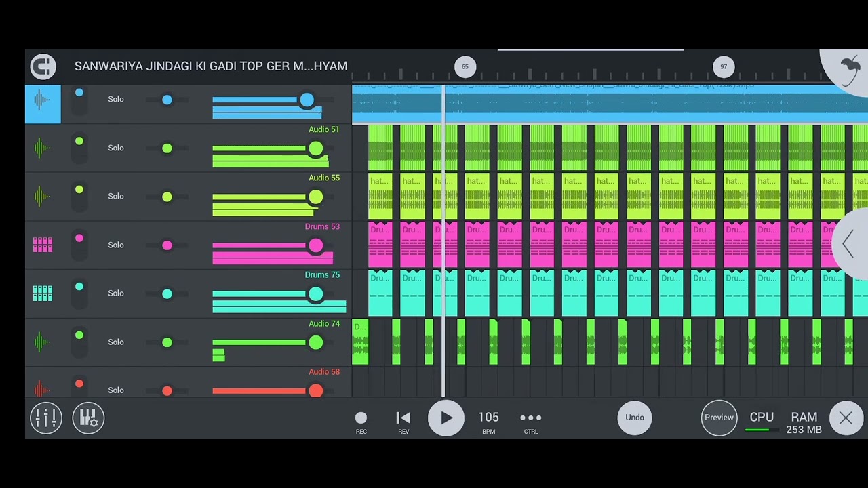Expand side panel with left chevron
This screenshot has width=868, height=488.
coord(848,244)
